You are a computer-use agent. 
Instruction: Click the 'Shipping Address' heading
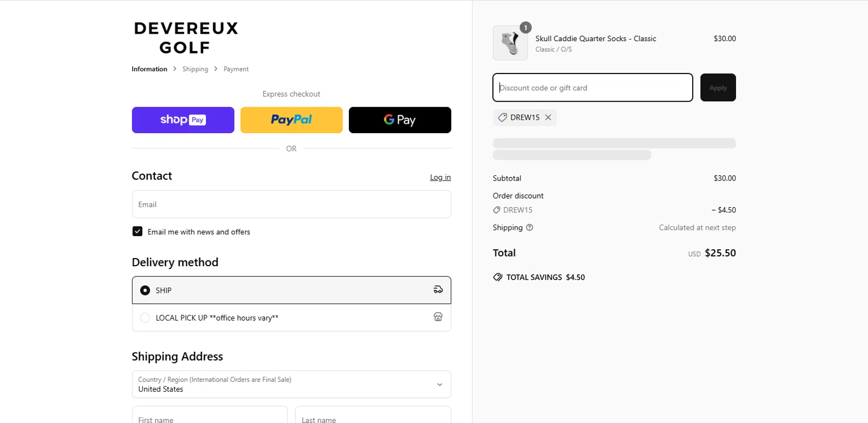[x=177, y=356]
